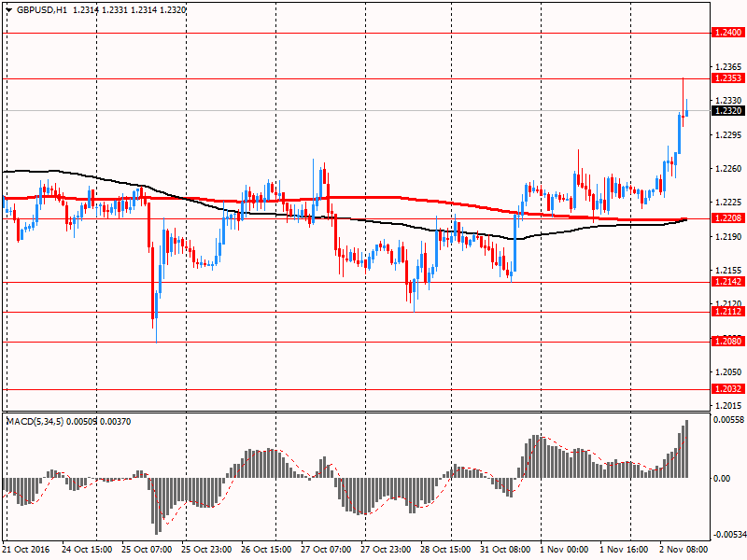Click the current price label 1.2320
Screen dimensions: 747x560
pyautogui.click(x=728, y=110)
